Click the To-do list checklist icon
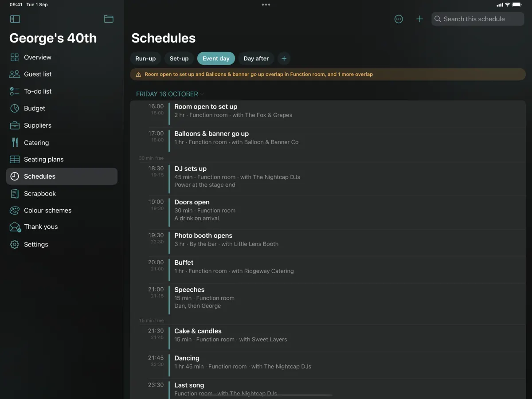The height and width of the screenshot is (399, 532). [x=15, y=91]
